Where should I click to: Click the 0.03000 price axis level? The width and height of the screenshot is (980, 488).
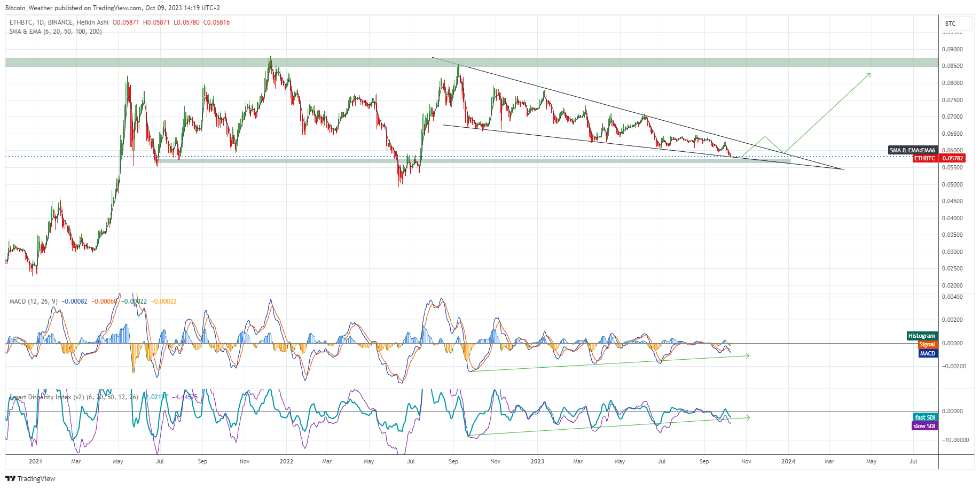point(952,252)
